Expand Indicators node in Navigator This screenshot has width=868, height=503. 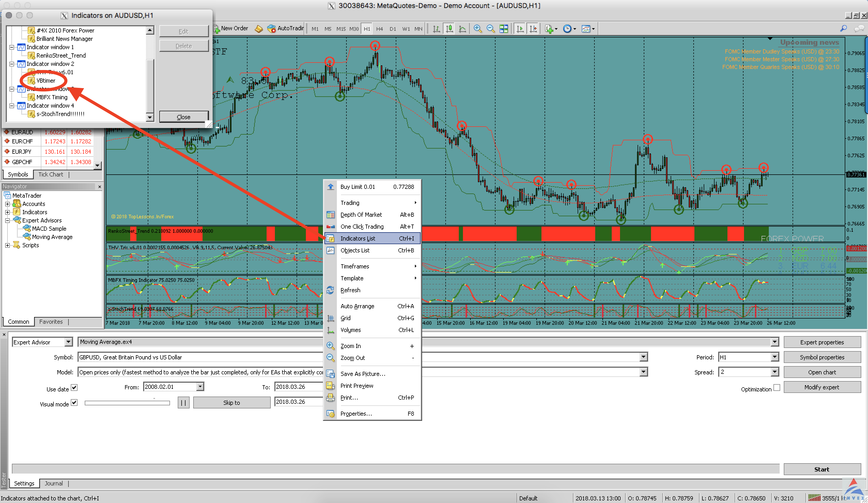click(x=7, y=212)
